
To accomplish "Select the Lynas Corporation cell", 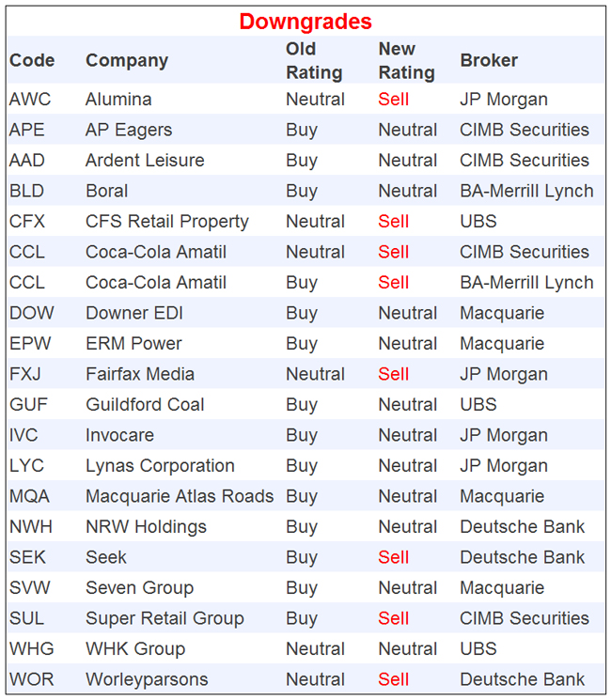I will (160, 466).
